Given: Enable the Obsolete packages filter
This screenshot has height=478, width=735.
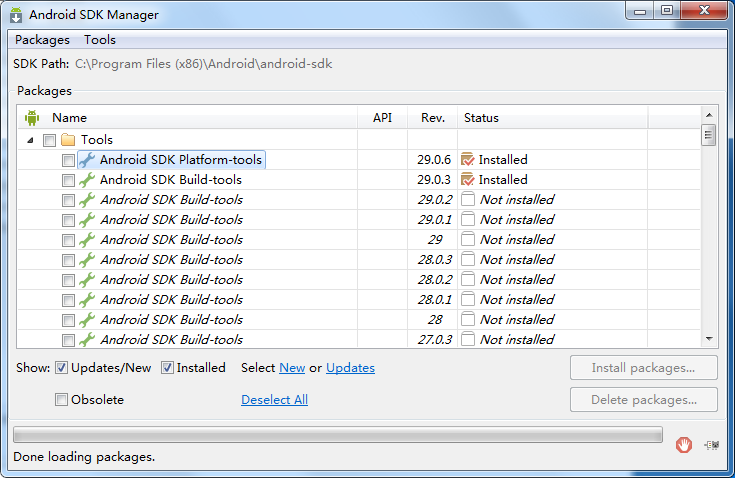Looking at the screenshot, I should pyautogui.click(x=61, y=400).
